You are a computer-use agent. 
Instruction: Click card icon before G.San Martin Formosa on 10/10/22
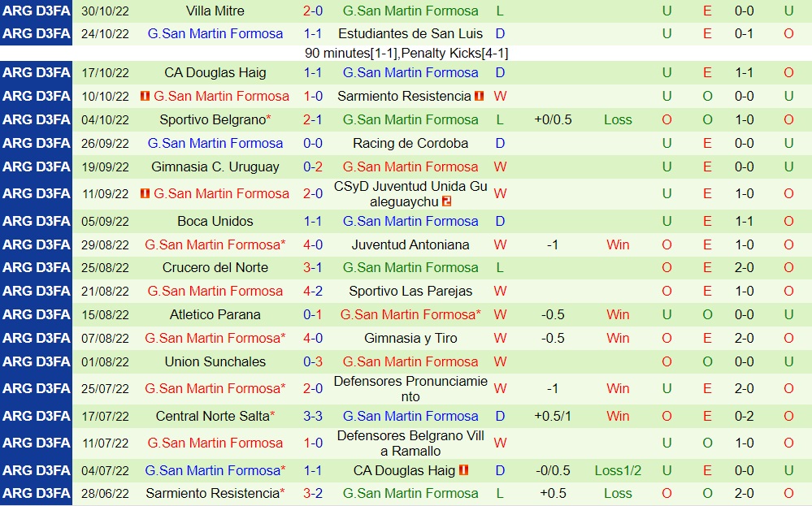[x=145, y=96]
